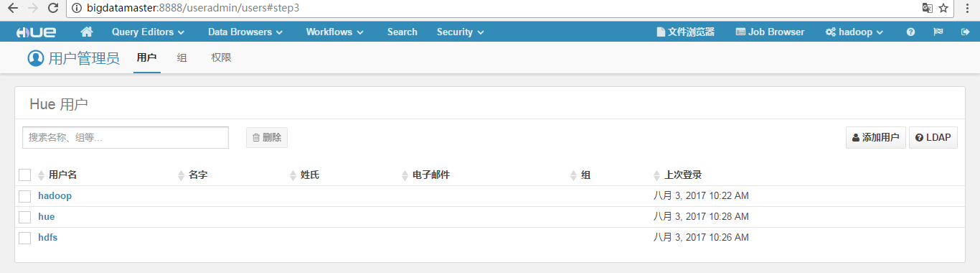
Task: Click the 添加用户 button
Action: coord(875,138)
